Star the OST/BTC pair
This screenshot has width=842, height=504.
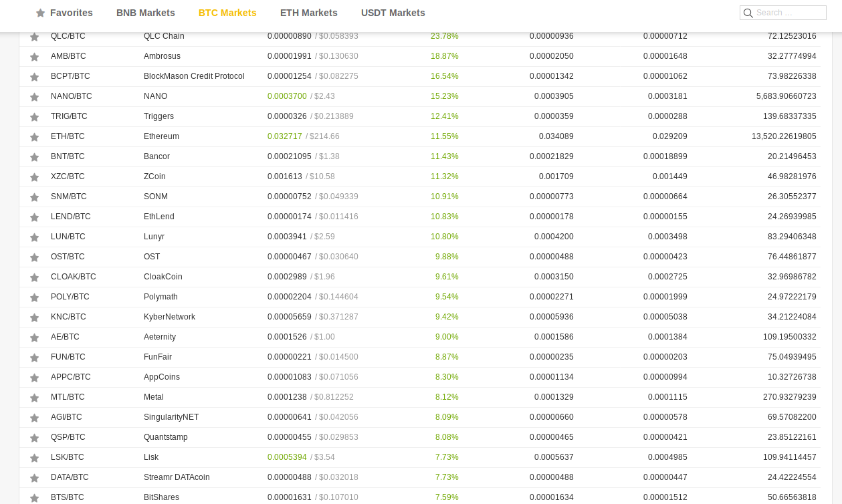click(34, 257)
